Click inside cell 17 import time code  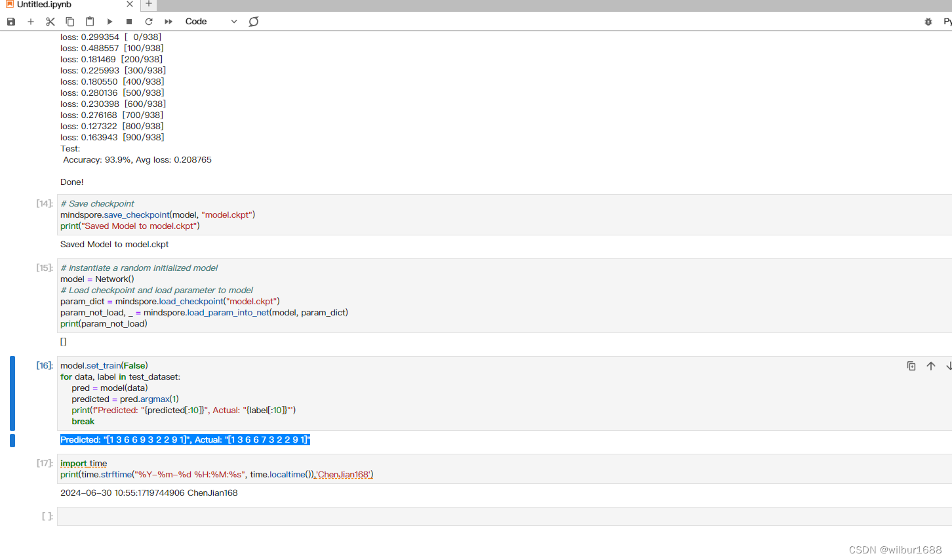point(504,469)
